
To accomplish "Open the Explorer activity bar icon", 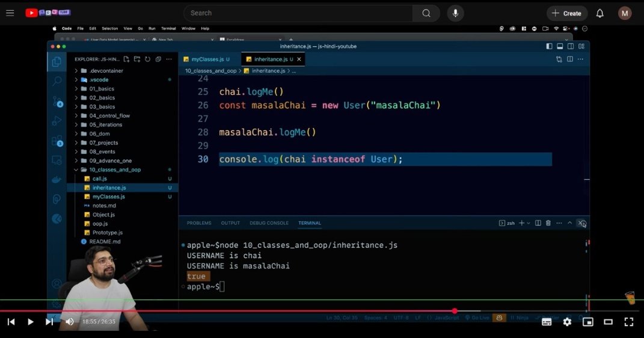I will [x=57, y=62].
